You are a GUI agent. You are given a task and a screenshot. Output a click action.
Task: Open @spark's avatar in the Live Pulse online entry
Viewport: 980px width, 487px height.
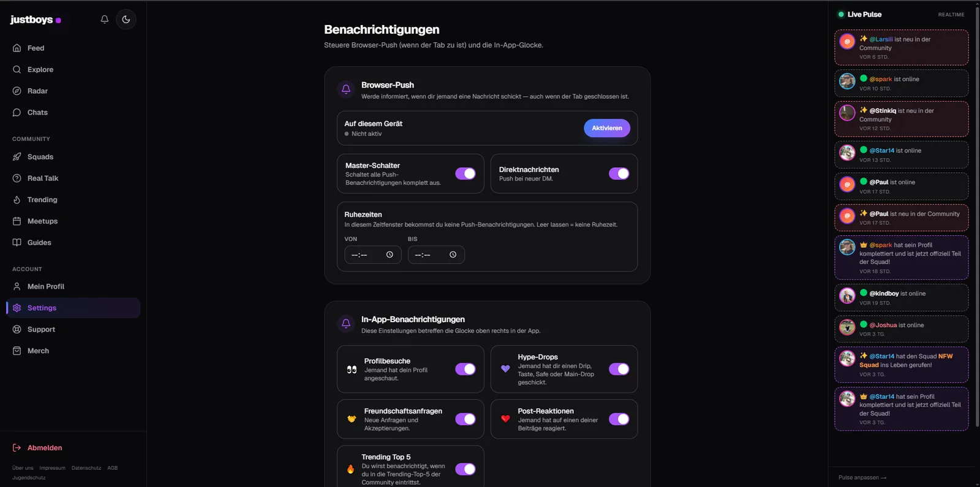(x=847, y=81)
